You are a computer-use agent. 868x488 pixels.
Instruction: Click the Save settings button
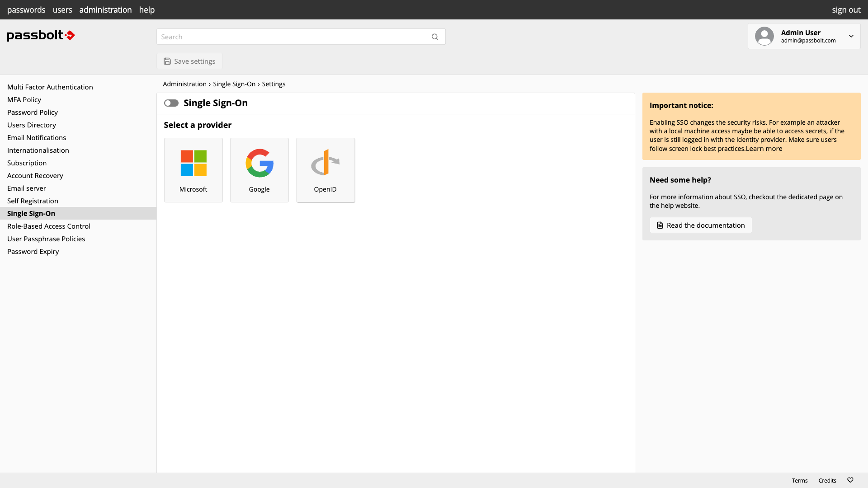click(x=189, y=61)
